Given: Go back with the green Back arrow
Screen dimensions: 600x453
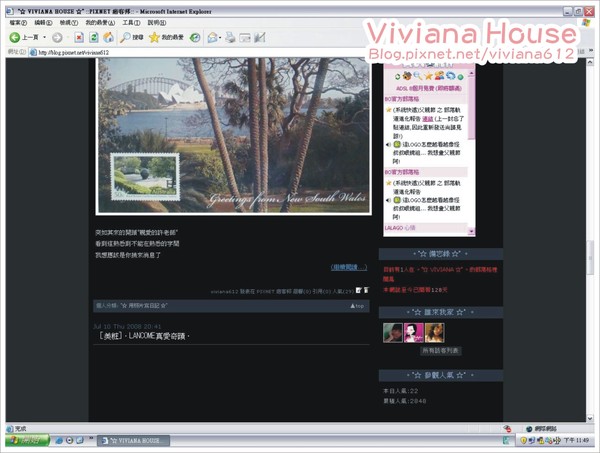Looking at the screenshot, I should coord(15,37).
